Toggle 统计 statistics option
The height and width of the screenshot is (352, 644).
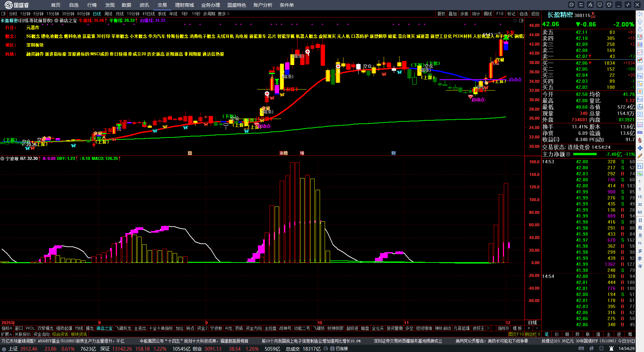[476, 14]
